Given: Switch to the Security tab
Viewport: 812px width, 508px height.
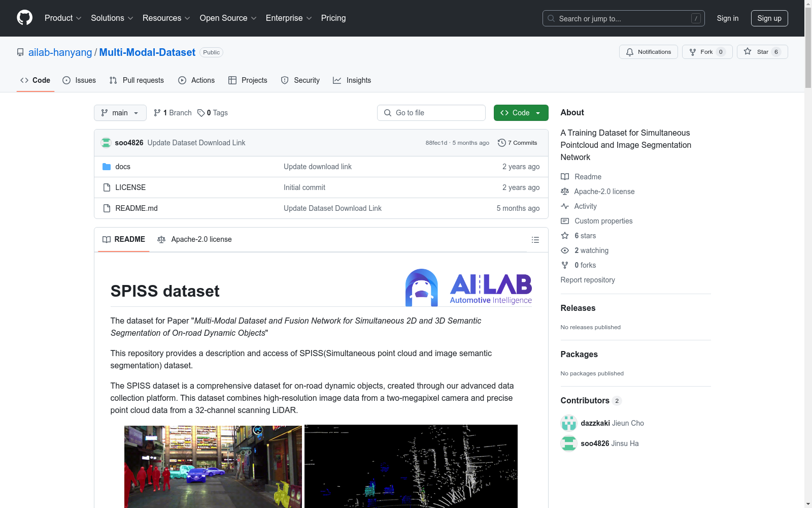Looking at the screenshot, I should point(300,80).
